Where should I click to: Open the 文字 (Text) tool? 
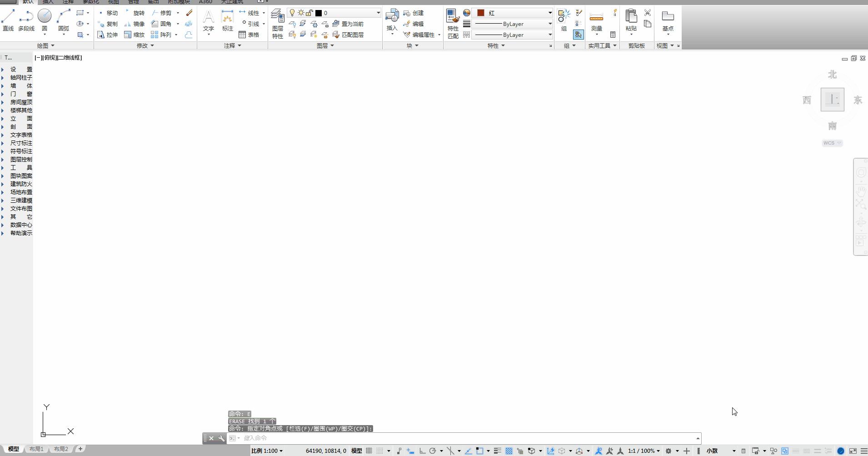point(209,21)
